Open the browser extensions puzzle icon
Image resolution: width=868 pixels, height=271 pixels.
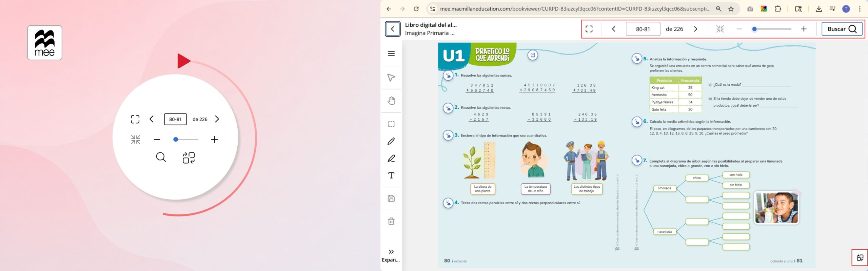(x=778, y=9)
